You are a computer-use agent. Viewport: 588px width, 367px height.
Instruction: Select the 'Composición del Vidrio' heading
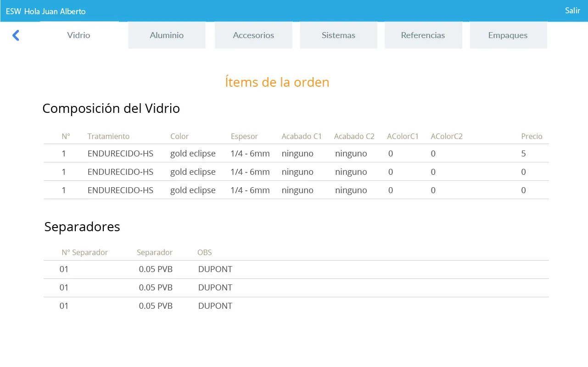111,108
